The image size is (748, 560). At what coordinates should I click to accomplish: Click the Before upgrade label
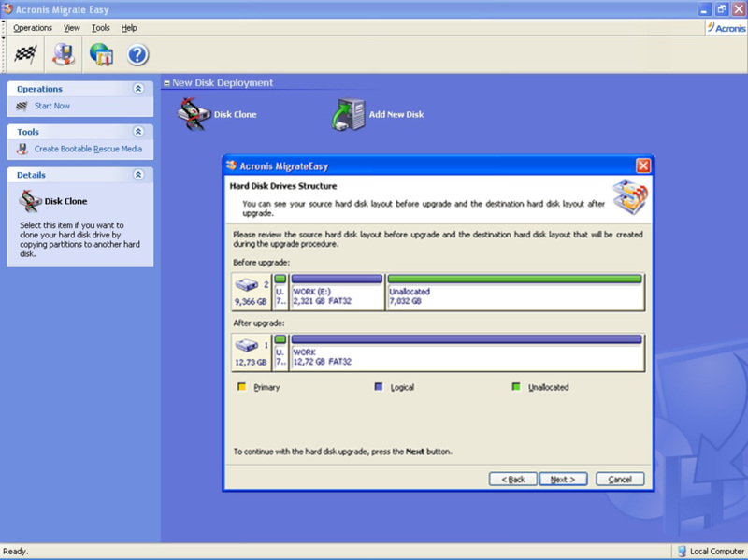tap(262, 263)
